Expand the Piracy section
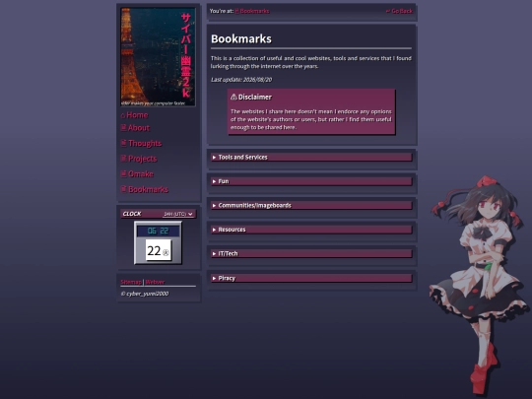 pos(311,278)
